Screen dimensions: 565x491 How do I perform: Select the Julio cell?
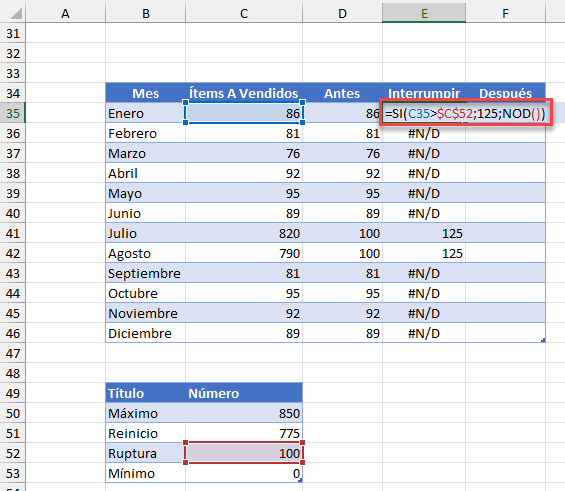(146, 233)
